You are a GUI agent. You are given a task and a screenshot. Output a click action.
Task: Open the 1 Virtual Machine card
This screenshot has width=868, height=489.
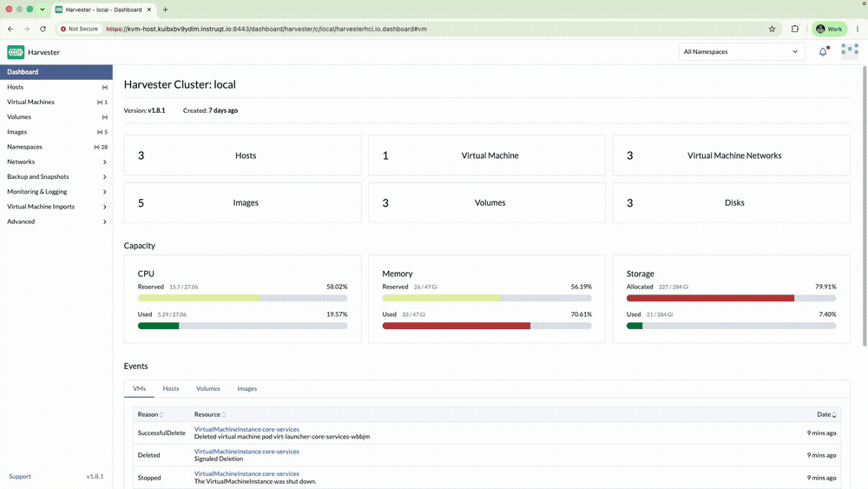pos(487,155)
